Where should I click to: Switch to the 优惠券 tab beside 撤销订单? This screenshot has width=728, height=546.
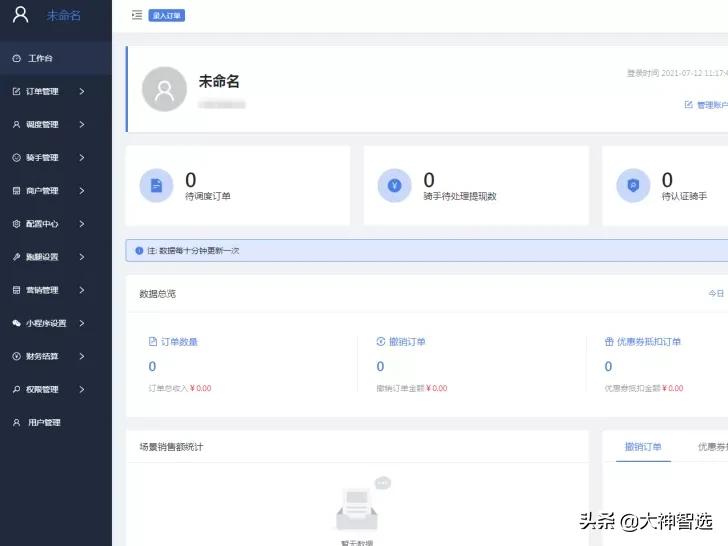(x=713, y=447)
